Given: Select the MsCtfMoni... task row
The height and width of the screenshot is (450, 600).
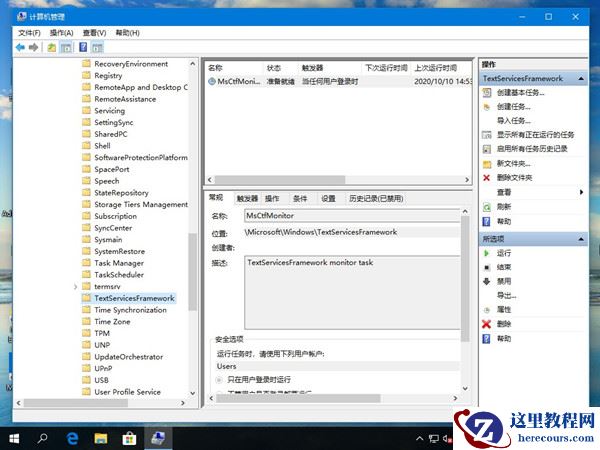Looking at the screenshot, I should pos(339,81).
